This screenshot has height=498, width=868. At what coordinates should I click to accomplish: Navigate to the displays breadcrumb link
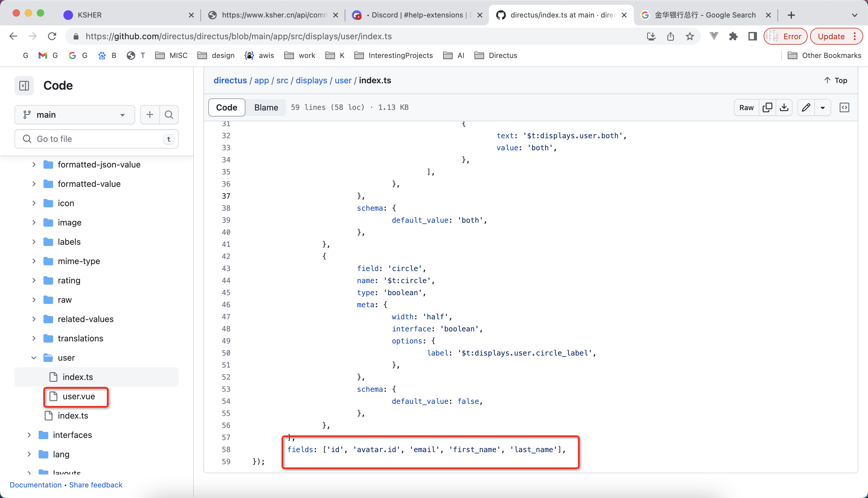coord(311,80)
